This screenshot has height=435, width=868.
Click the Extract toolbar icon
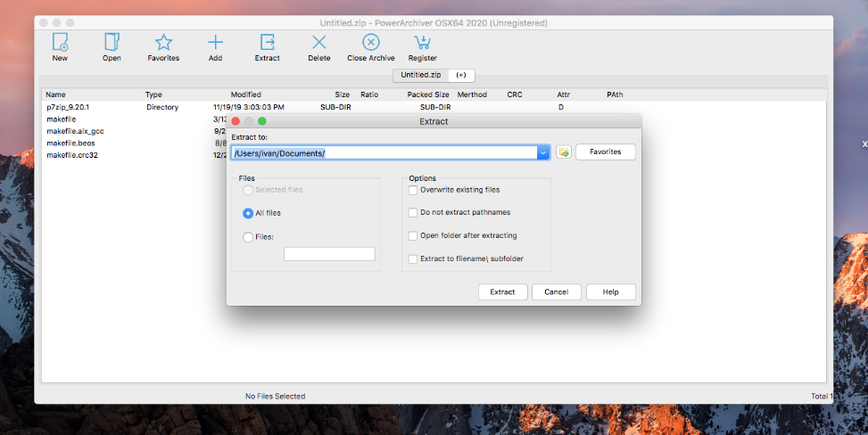click(x=267, y=42)
